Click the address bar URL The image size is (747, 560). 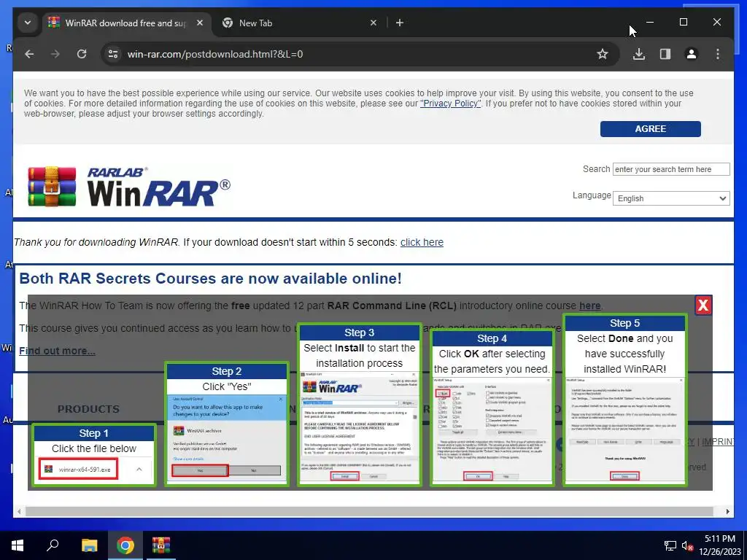click(x=215, y=54)
